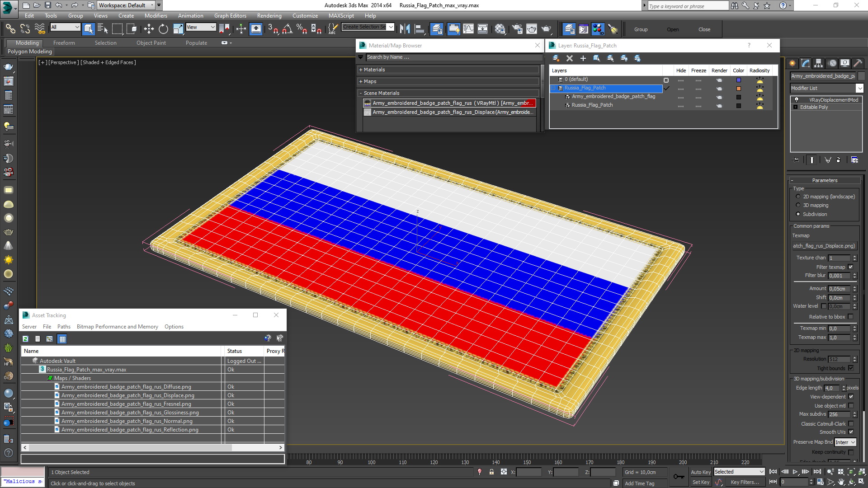
Task: Open the Material Editor icon
Action: click(x=500, y=29)
